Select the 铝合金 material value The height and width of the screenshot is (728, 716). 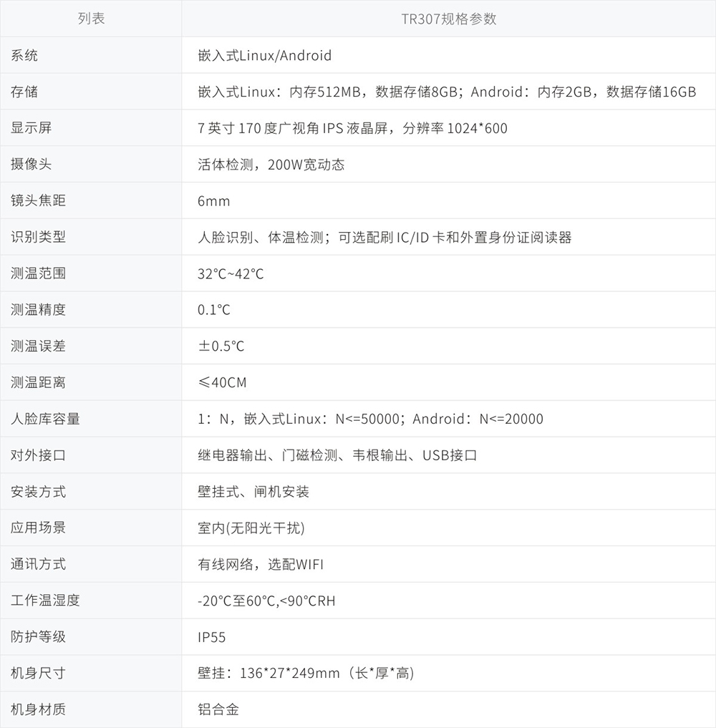218,709
